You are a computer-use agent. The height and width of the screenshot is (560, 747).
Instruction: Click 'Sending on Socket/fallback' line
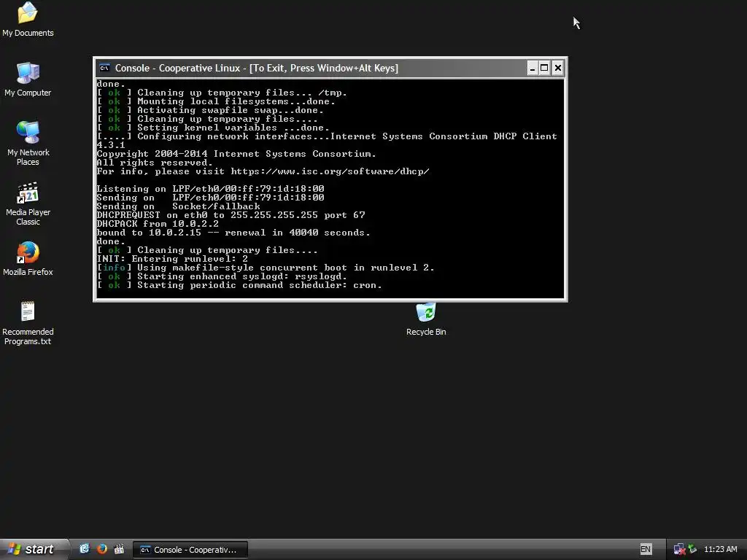pyautogui.click(x=178, y=206)
